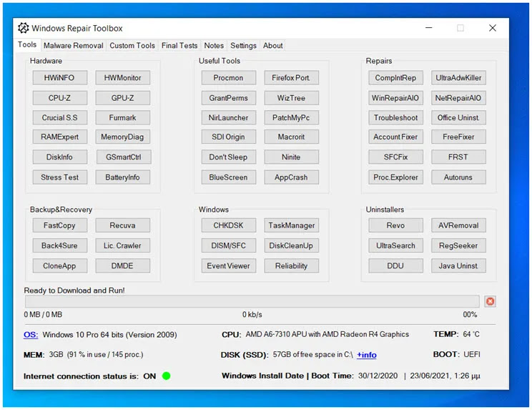Viewport: 532px width, 410px height.
Task: Run CPU-Z button
Action: pos(60,98)
